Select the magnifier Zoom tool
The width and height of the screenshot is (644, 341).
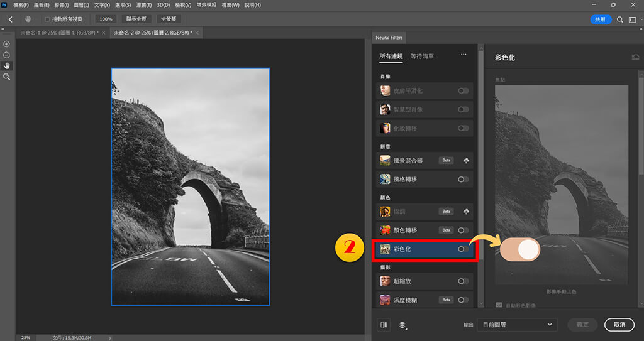[6, 77]
